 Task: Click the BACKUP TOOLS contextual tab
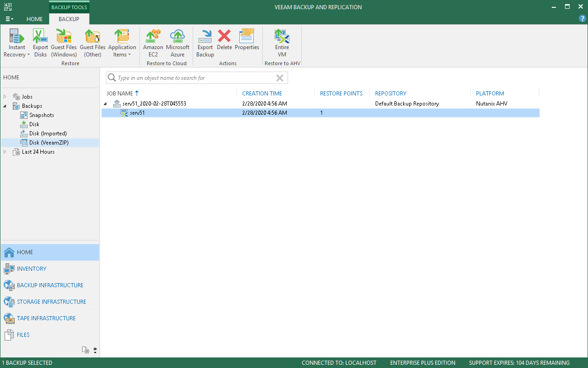pos(69,7)
